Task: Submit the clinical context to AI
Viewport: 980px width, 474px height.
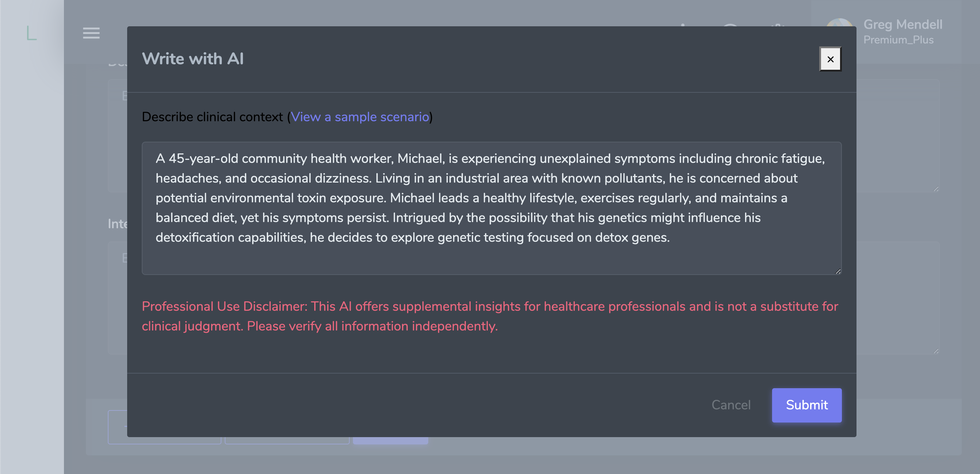Action: click(x=806, y=405)
